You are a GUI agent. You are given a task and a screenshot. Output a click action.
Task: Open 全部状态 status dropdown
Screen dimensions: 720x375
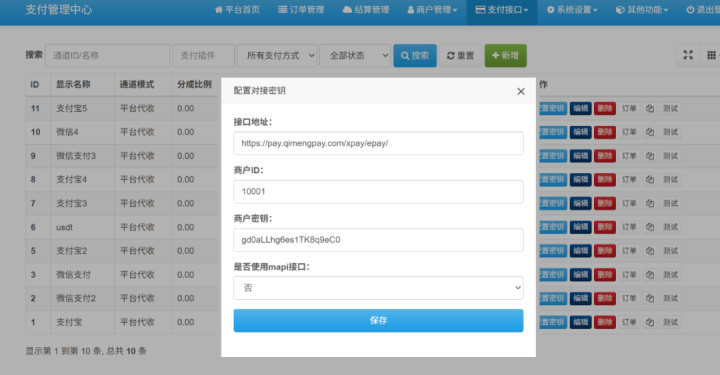click(355, 56)
